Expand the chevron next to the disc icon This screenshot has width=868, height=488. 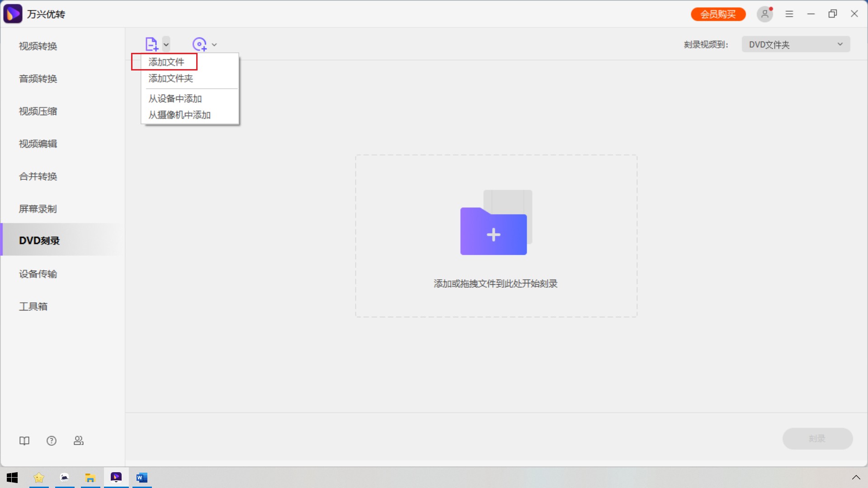click(x=214, y=44)
